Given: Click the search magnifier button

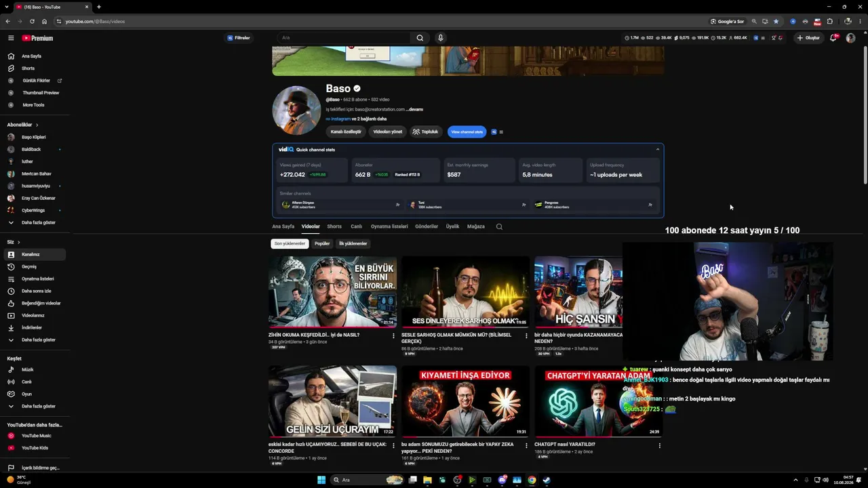Looking at the screenshot, I should 420,38.
